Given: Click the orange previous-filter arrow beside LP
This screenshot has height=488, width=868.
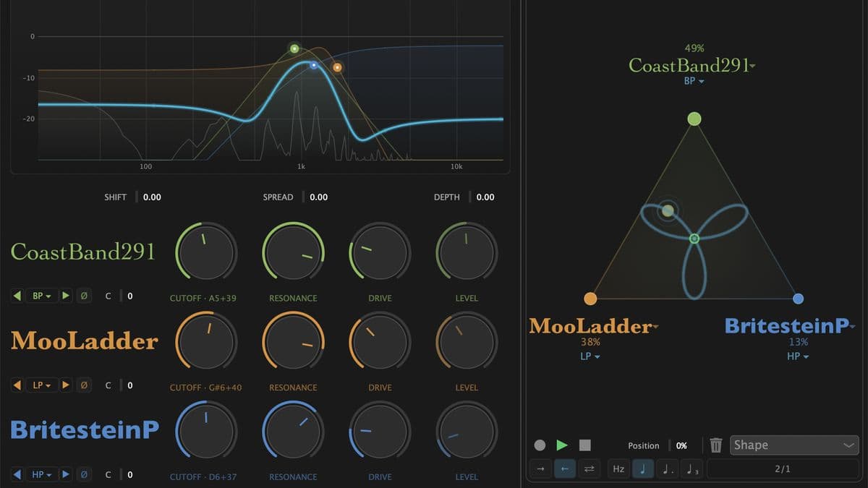Looking at the screenshot, I should coord(17,385).
